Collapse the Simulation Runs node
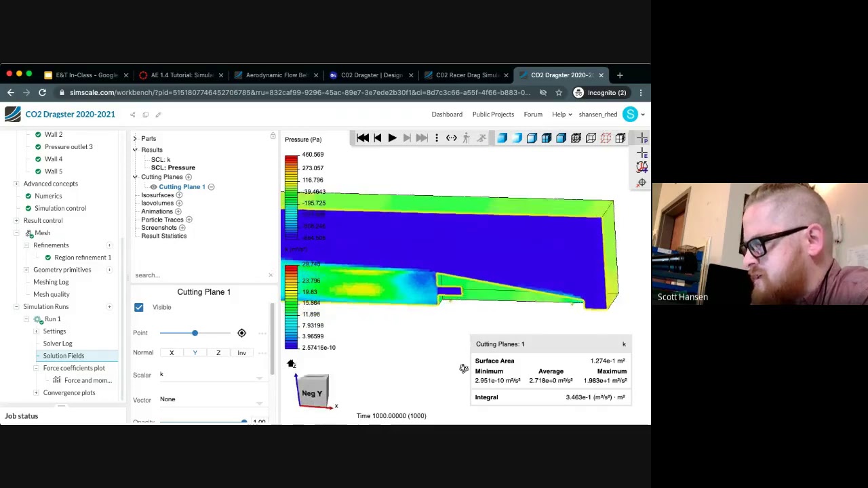The height and width of the screenshot is (488, 868). pos(16,307)
